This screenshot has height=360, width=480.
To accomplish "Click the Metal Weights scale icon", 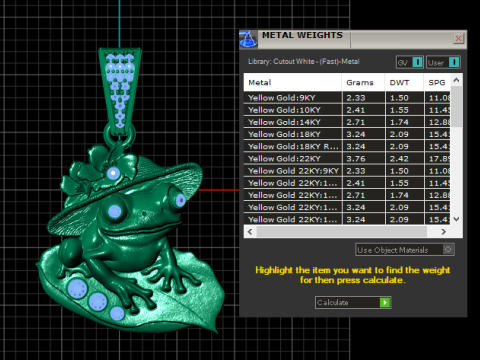I will click(x=248, y=39).
